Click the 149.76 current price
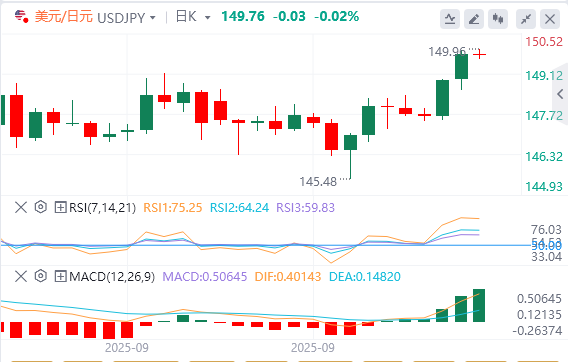Viewport: 568px width, 362px height. (x=243, y=16)
